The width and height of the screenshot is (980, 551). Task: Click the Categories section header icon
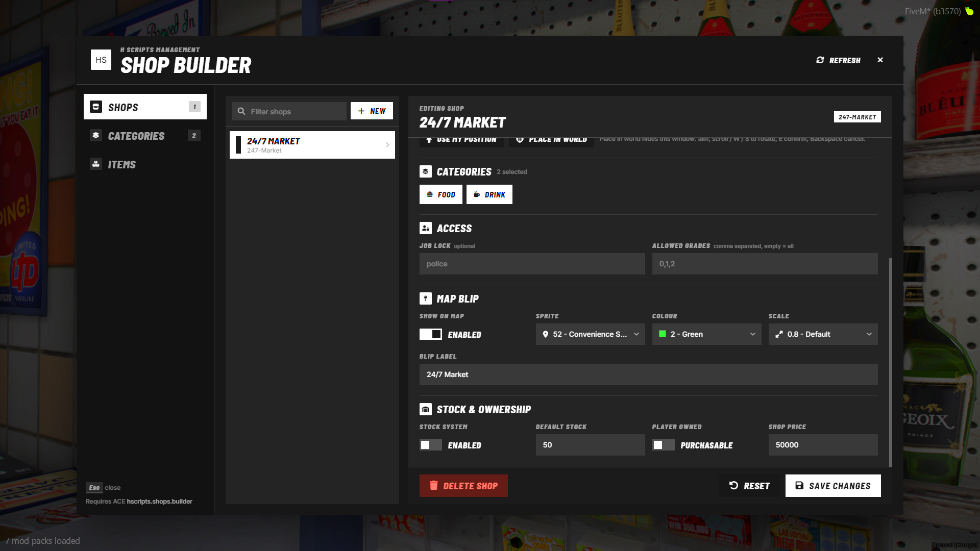(x=426, y=171)
